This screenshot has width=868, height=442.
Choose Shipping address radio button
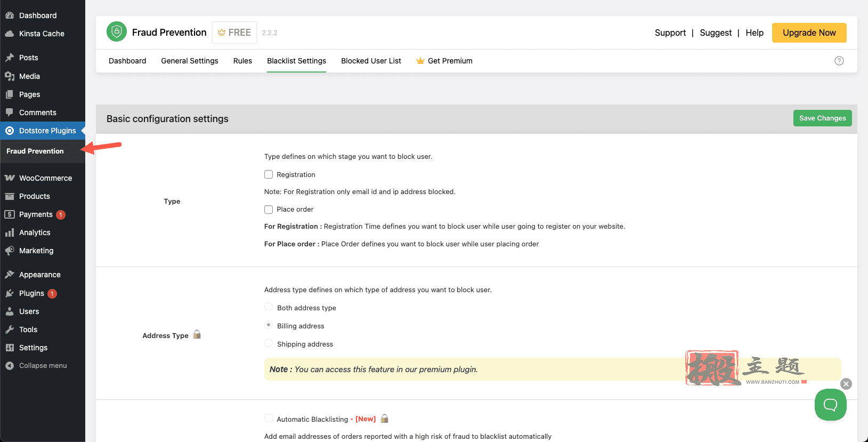269,343
